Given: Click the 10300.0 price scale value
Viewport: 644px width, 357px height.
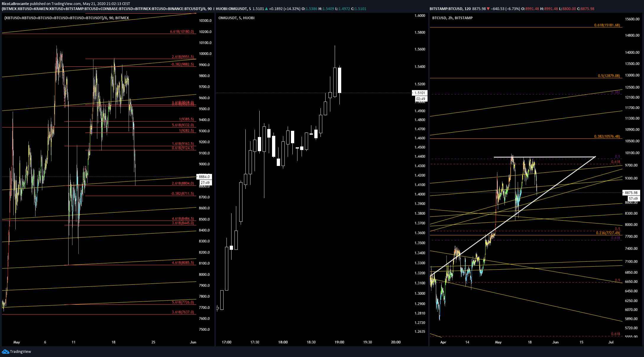Looking at the screenshot, I should 205,21.
